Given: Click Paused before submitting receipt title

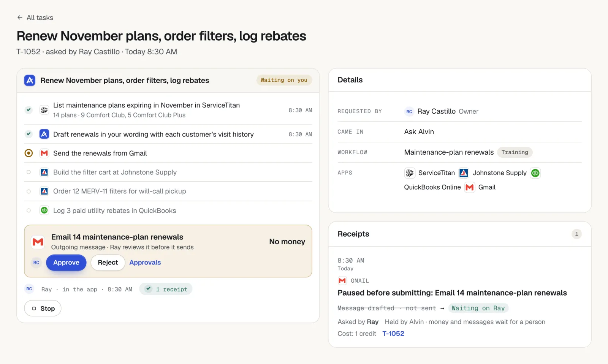Looking at the screenshot, I should 452,293.
